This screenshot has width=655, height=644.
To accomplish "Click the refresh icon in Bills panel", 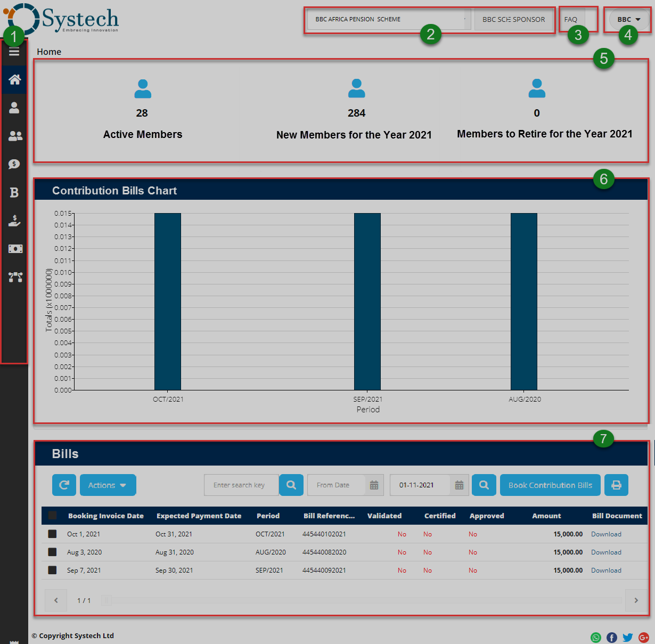I will [x=64, y=485].
